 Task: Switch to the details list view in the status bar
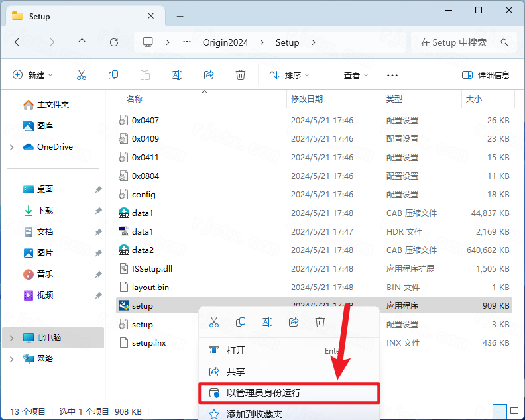(x=500, y=411)
